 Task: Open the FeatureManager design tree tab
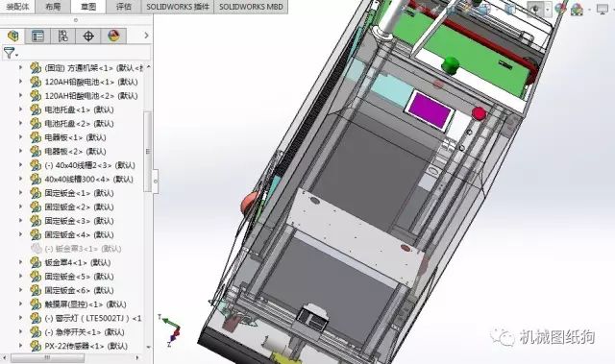click(x=12, y=36)
